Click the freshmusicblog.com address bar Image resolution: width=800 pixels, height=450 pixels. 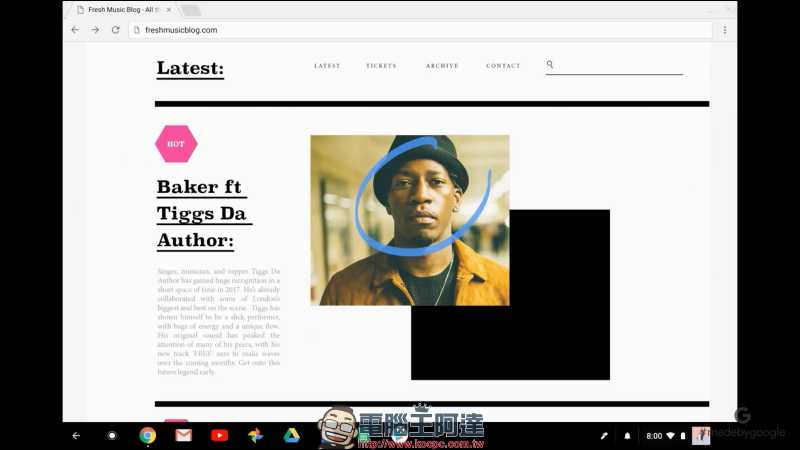point(420,30)
